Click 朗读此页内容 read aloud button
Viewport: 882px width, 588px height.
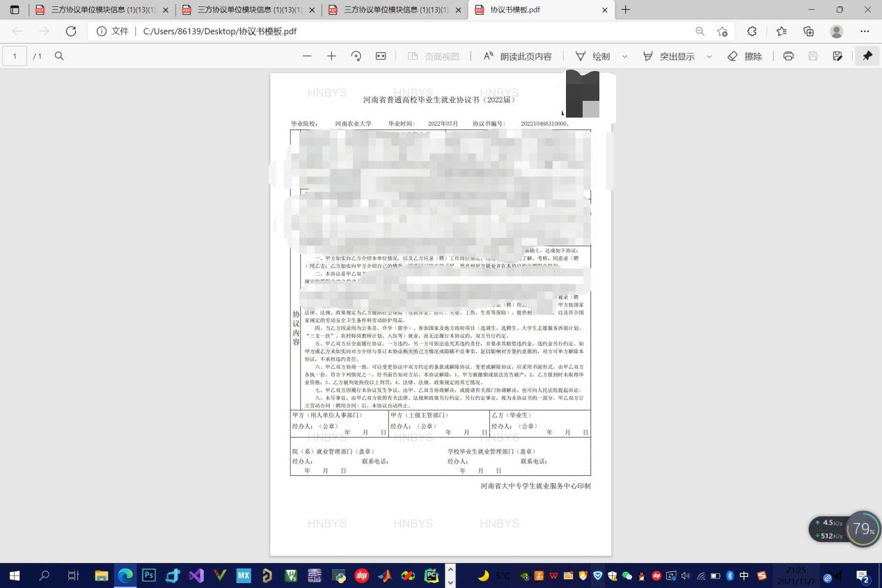click(517, 56)
